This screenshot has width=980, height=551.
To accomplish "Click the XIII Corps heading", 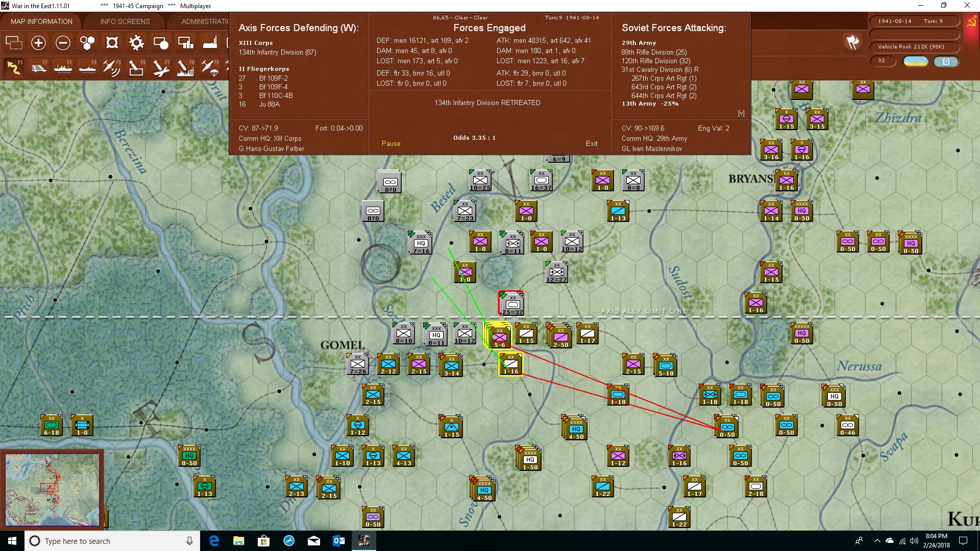I will tap(256, 43).
